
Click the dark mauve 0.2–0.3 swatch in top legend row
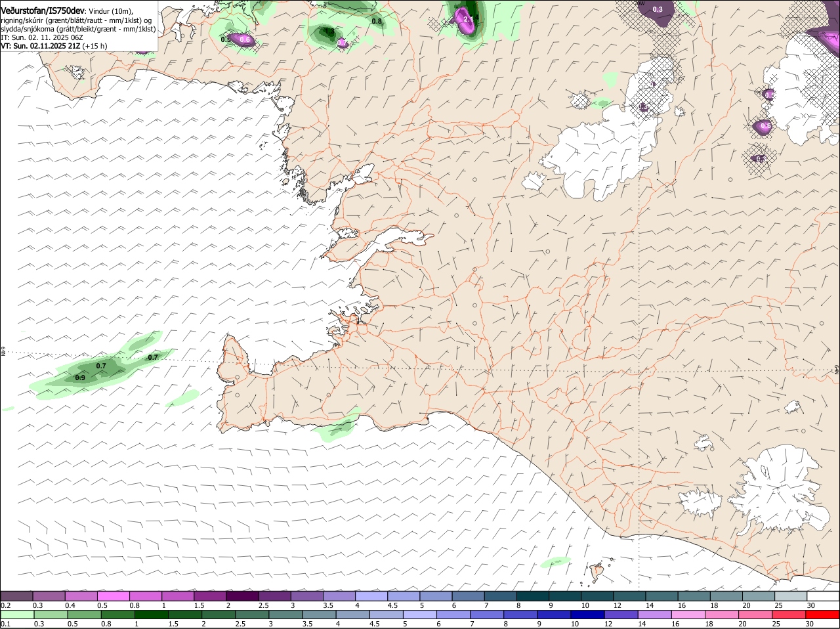(16, 596)
